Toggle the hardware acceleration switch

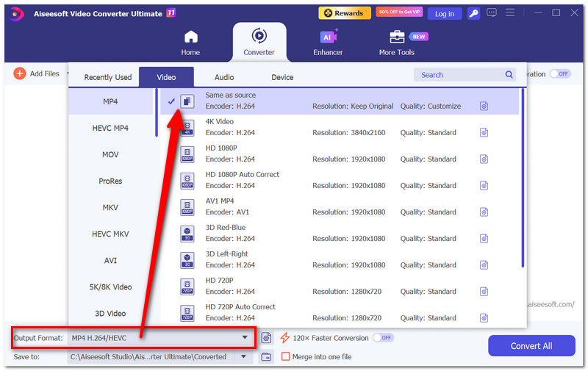click(x=560, y=73)
